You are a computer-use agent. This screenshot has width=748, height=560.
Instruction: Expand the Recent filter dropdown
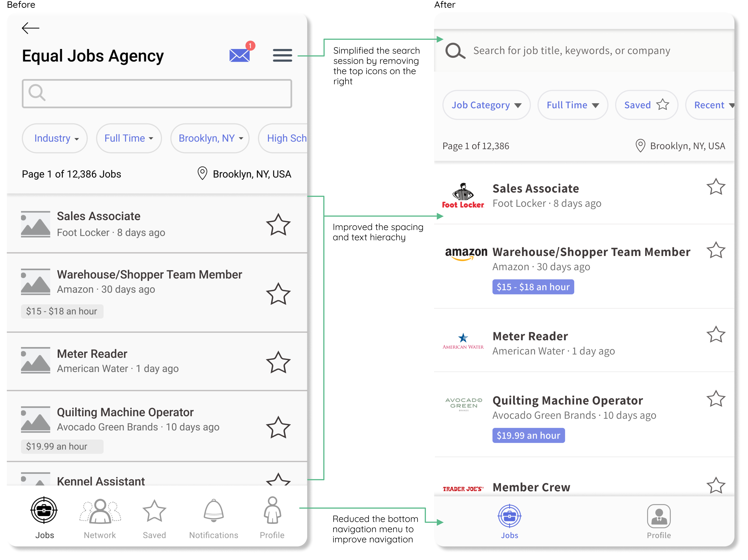click(710, 105)
